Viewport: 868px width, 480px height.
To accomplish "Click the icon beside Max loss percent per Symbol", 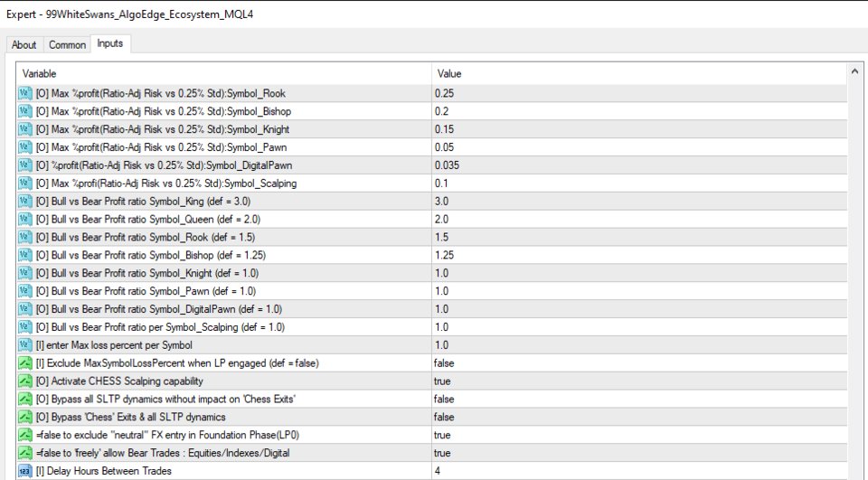I will click(x=25, y=344).
